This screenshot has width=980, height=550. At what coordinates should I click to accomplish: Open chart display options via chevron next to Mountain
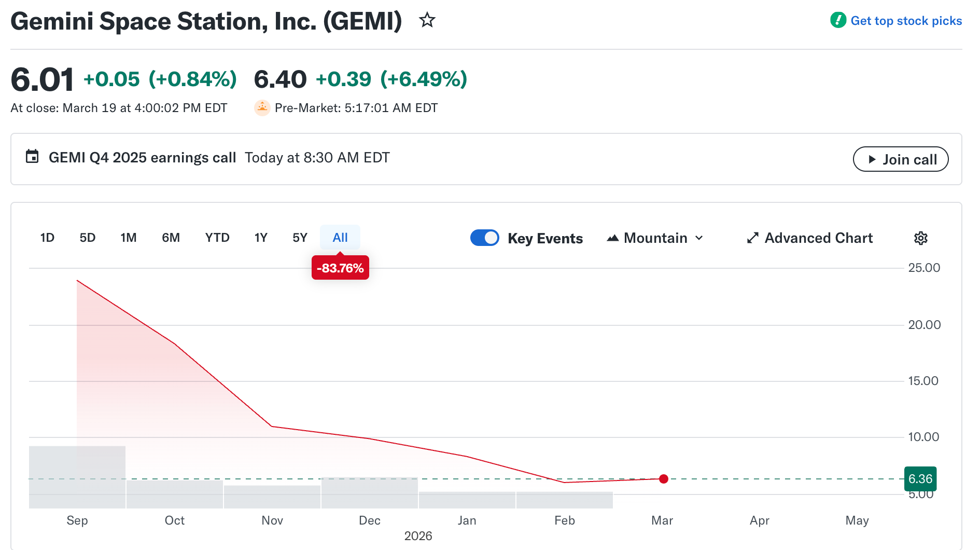tap(699, 238)
